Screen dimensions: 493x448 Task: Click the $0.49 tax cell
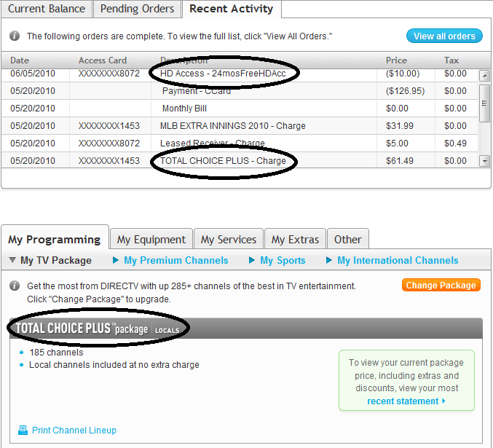(x=455, y=144)
